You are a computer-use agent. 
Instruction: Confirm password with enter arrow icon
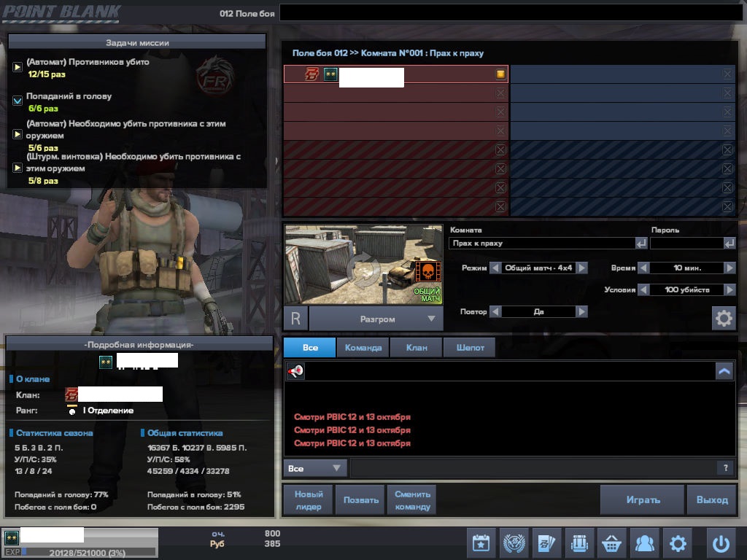(729, 244)
